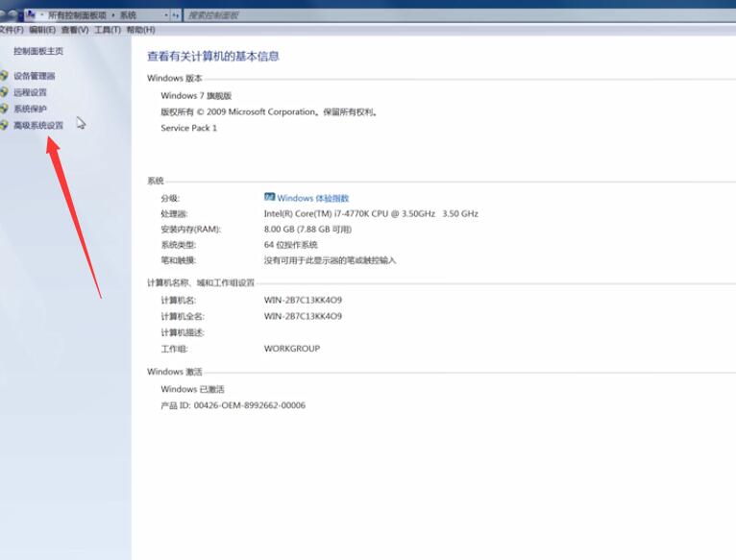Open the 查看(V) menu
Screen dimensions: 736x560
coord(75,30)
